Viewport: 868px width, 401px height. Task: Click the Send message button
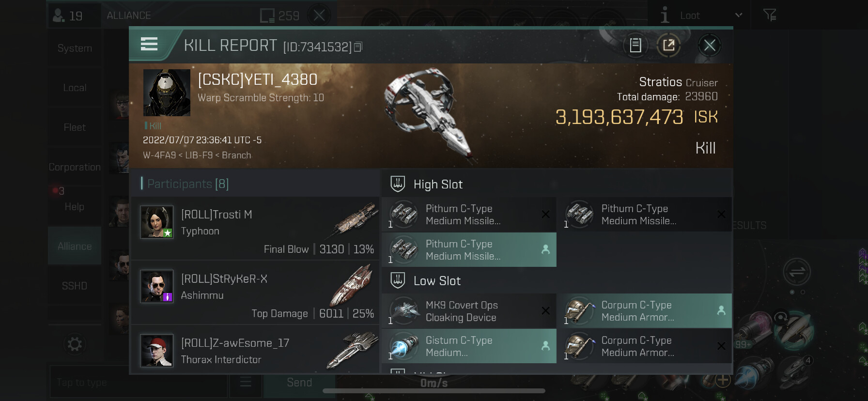[299, 383]
